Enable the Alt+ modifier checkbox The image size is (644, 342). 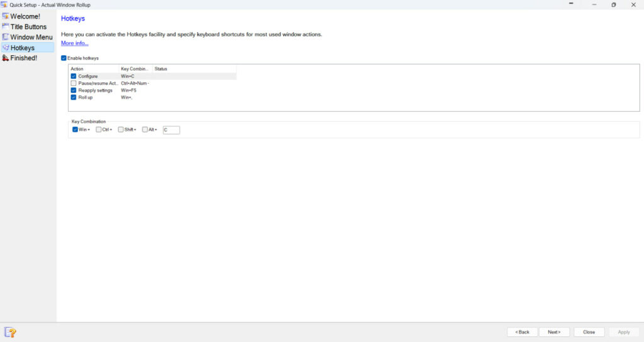point(145,130)
